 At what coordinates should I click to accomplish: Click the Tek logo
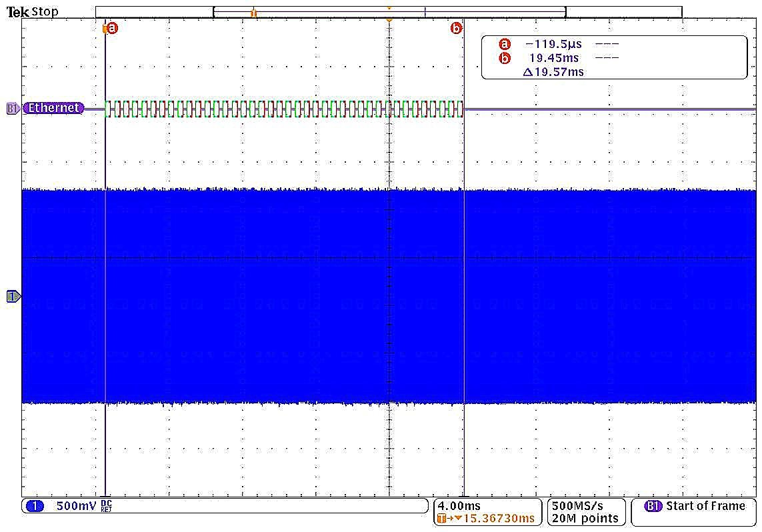click(17, 11)
